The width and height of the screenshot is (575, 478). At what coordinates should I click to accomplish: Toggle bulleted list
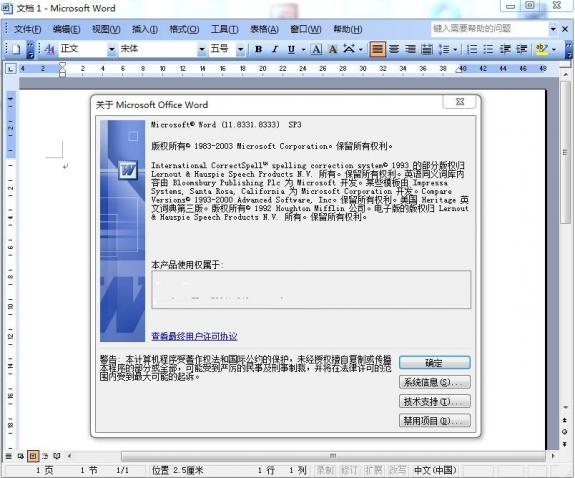click(x=488, y=49)
